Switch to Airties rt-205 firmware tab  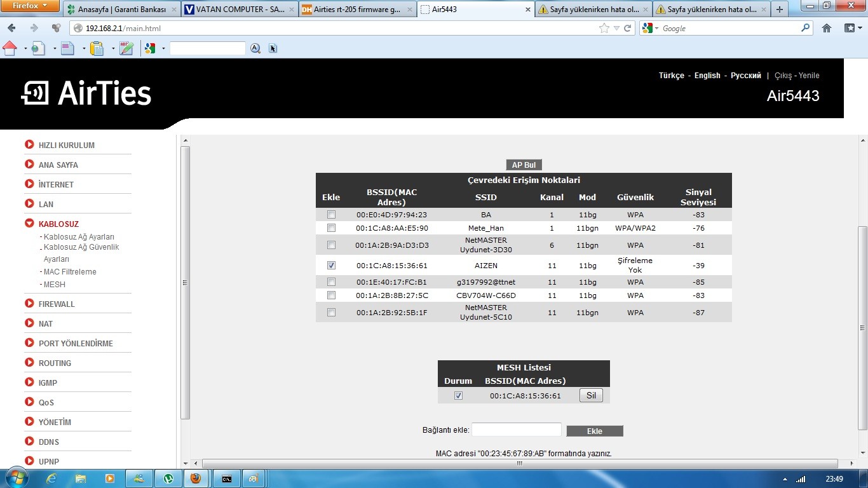[358, 10]
